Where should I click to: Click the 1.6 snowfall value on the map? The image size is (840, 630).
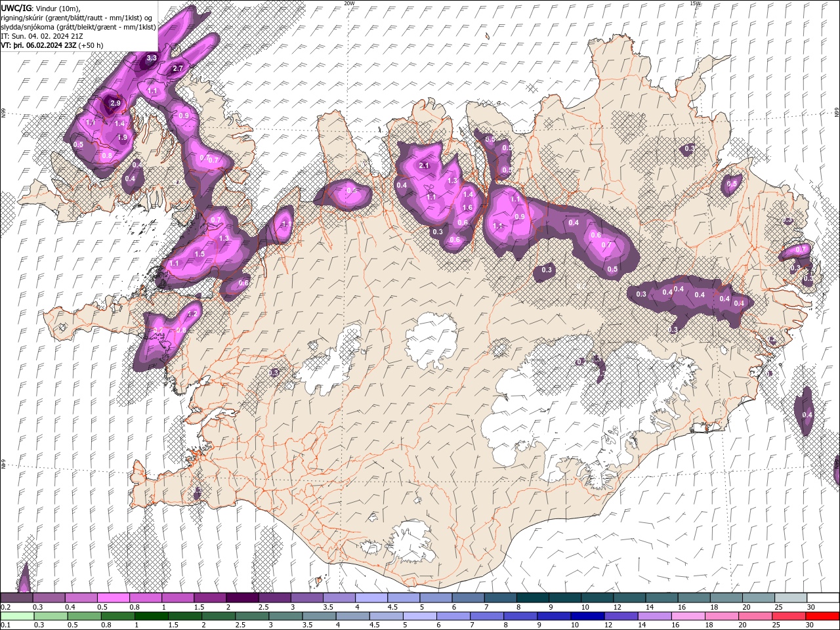468,207
